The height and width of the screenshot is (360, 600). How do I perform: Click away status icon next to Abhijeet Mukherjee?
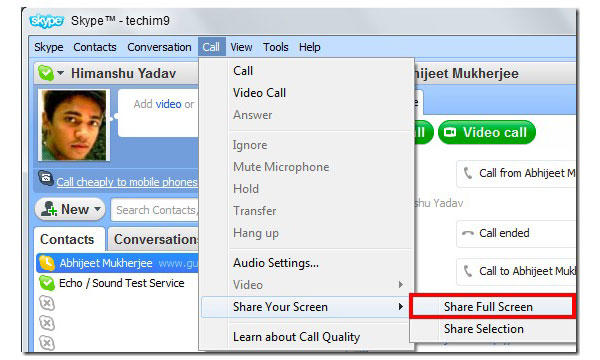pos(47,263)
